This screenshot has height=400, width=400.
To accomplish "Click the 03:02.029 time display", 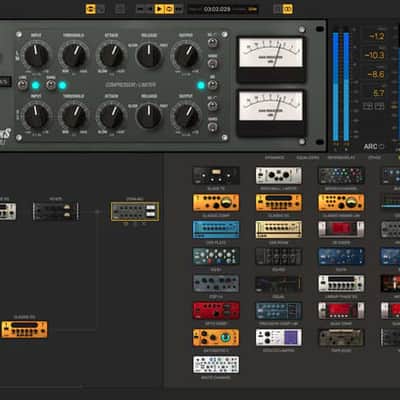I will pyautogui.click(x=217, y=9).
